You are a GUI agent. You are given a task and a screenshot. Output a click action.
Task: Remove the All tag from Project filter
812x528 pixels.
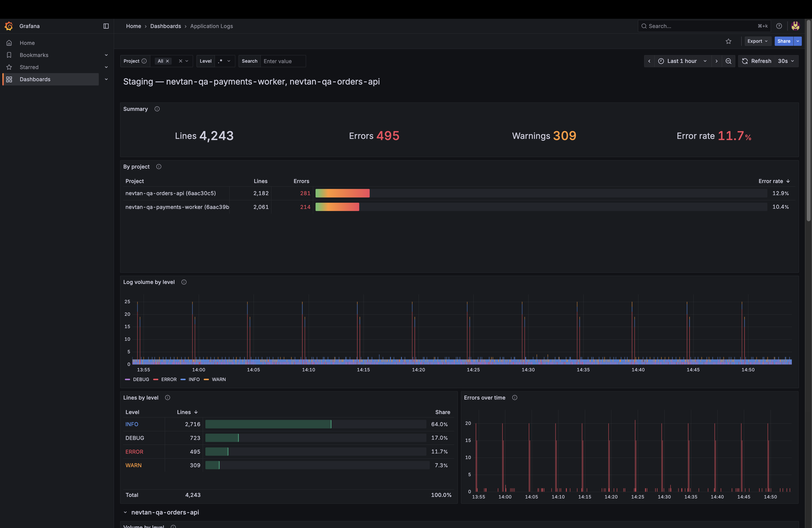tap(168, 61)
